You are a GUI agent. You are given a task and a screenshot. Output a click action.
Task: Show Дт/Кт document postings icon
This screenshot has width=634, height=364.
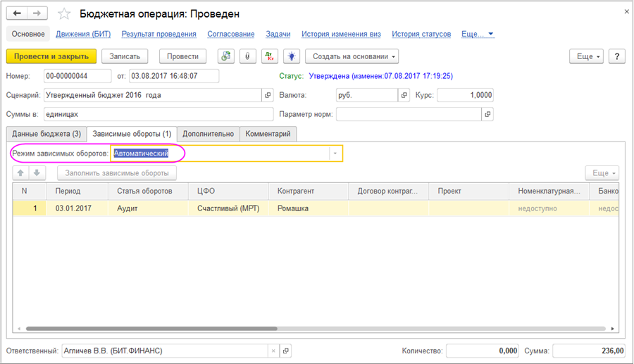point(270,56)
